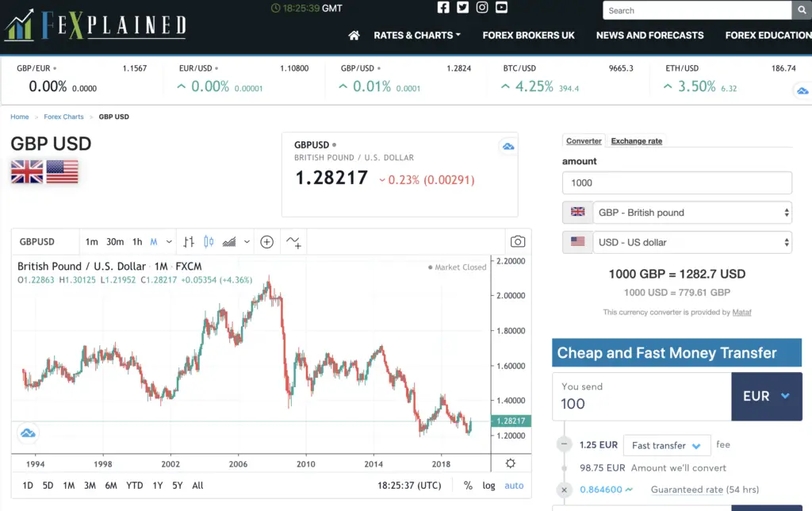812x511 pixels.
Task: Expand the Fast transfer dropdown
Action: click(x=666, y=445)
